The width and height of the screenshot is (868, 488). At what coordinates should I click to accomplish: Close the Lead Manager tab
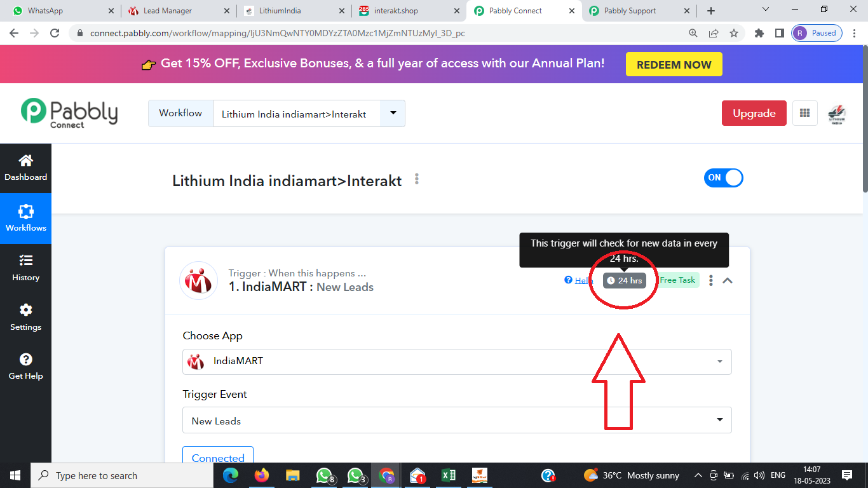click(226, 11)
